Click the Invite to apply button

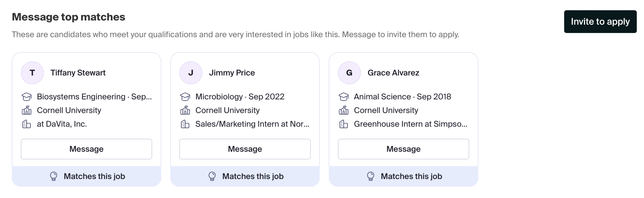point(600,22)
